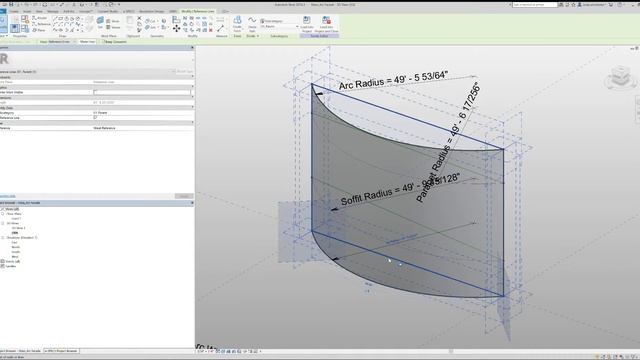Click the Align tool icon
640x360 pixels.
pos(176,20)
